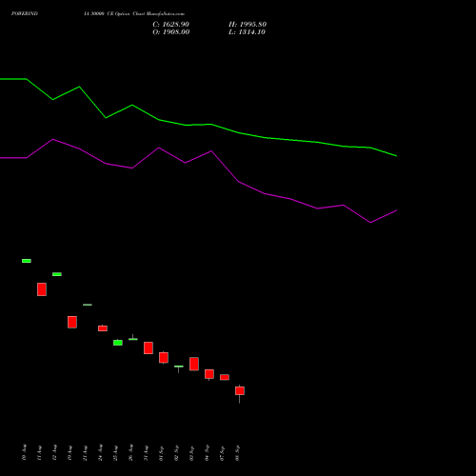Select the thin green candle above 02 Sep
The width and height of the screenshot is (476, 476).
click(179, 367)
